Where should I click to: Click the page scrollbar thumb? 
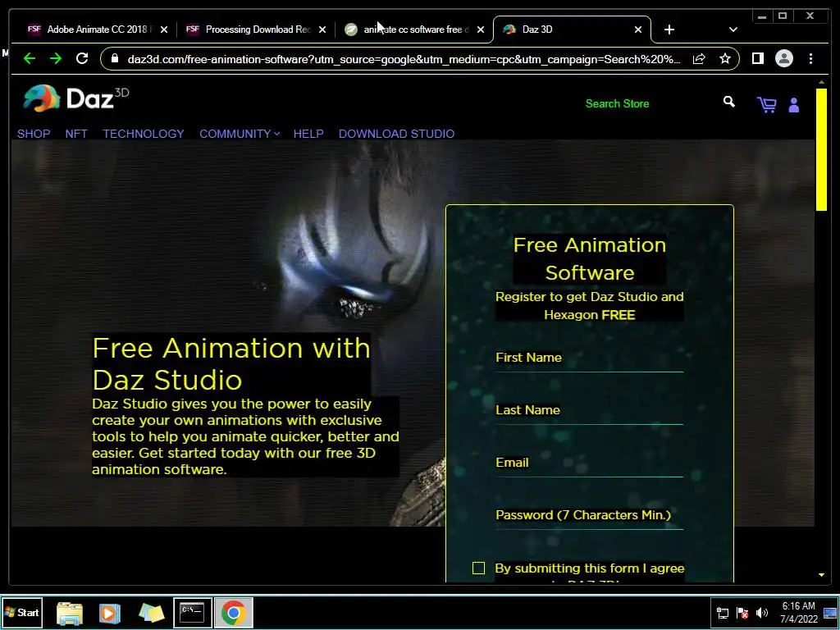point(821,149)
